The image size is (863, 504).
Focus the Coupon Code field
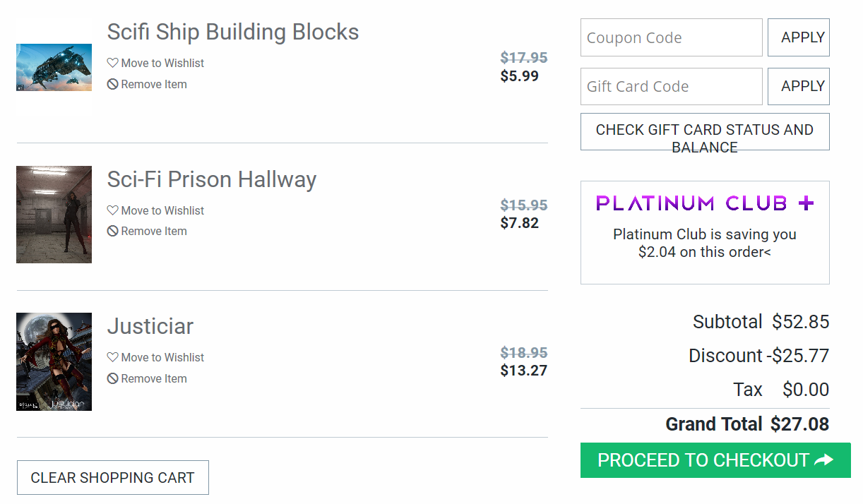(x=671, y=37)
